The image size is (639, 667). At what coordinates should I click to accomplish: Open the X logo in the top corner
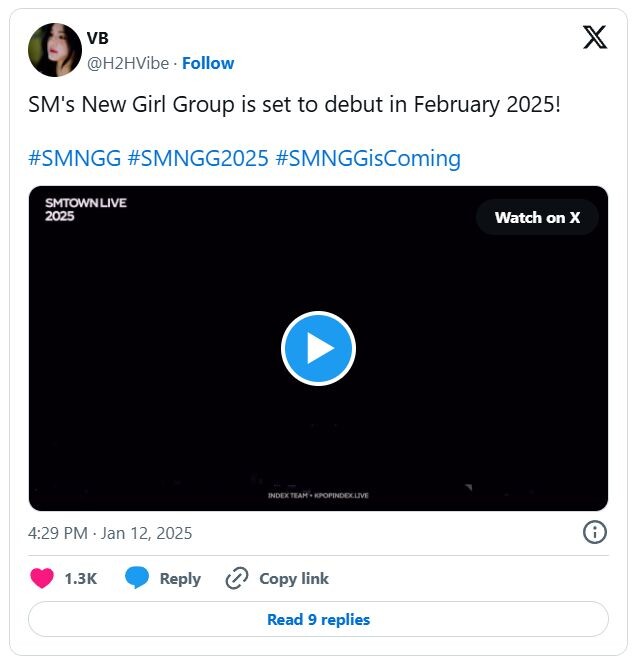pos(595,37)
